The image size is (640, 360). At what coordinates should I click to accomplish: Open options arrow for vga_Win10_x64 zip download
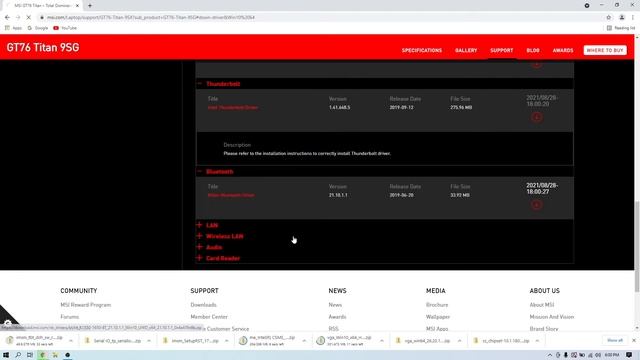(x=382, y=340)
